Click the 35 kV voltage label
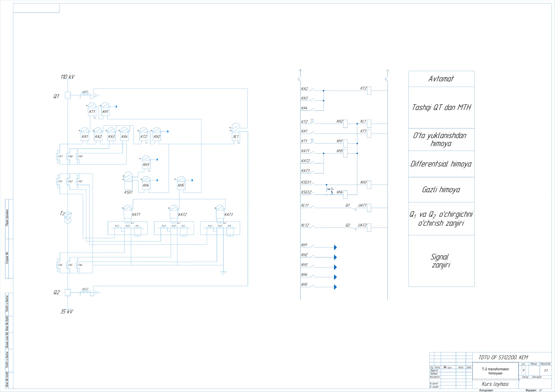 (67, 312)
